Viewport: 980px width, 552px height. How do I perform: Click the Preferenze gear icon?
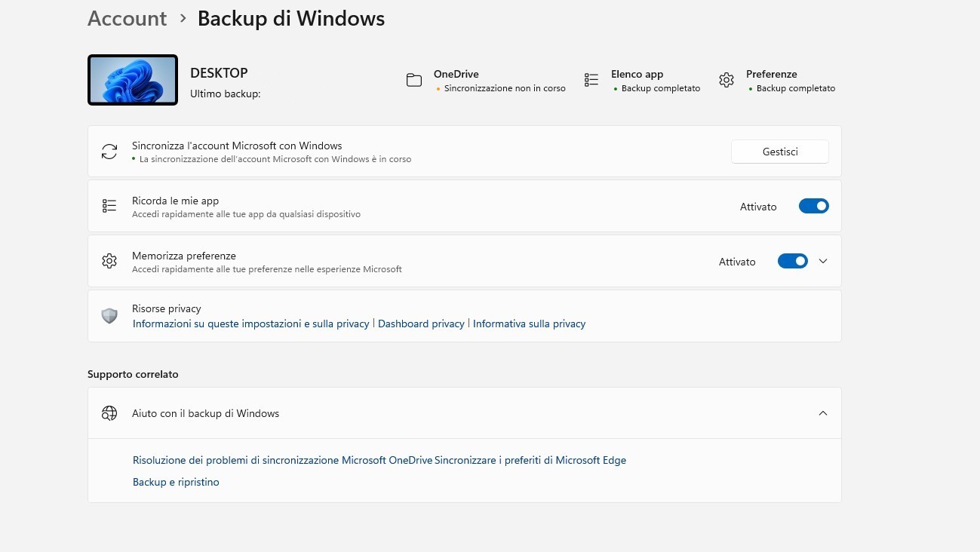click(727, 80)
